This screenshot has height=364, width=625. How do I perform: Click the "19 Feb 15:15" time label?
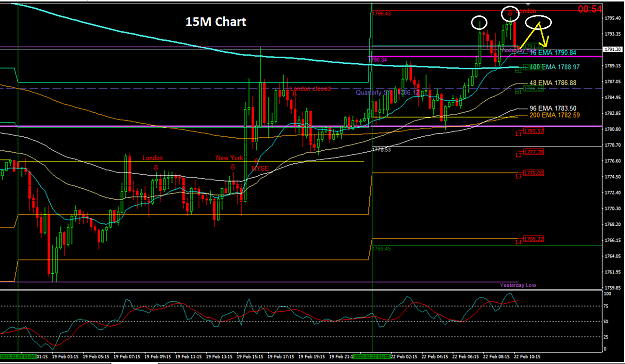pyautogui.click(x=250, y=356)
